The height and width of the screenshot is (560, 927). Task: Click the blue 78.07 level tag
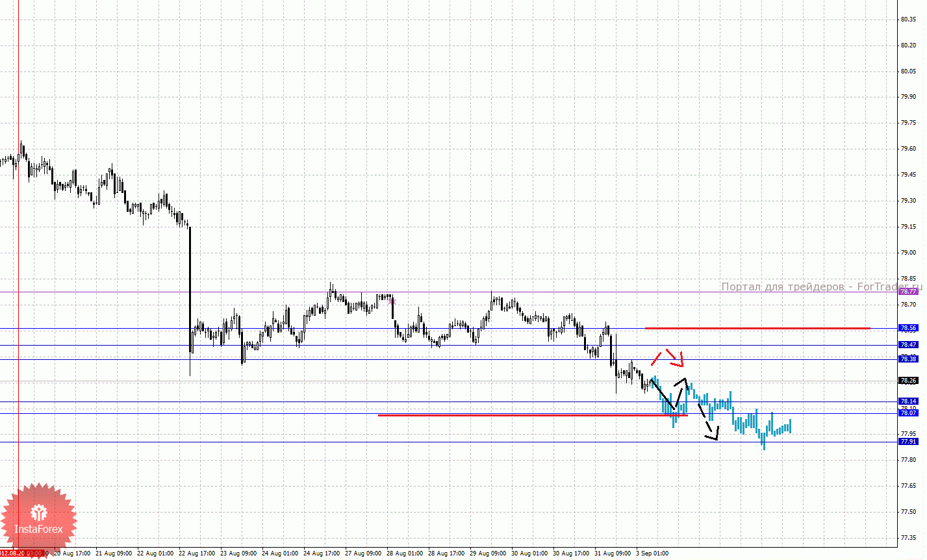pyautogui.click(x=908, y=413)
